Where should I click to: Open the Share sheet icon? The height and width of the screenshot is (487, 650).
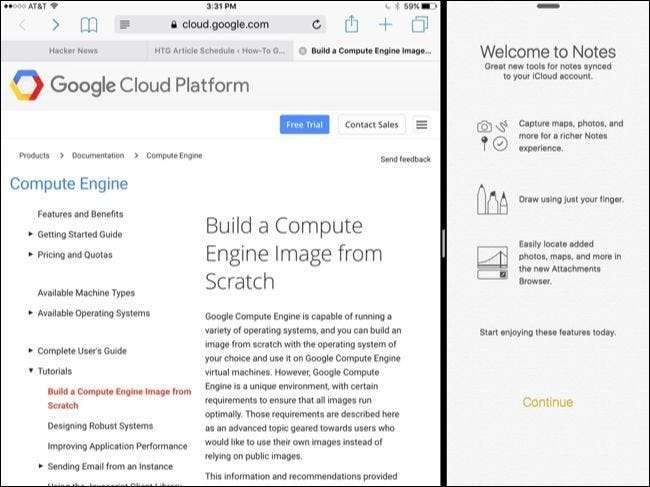point(351,23)
